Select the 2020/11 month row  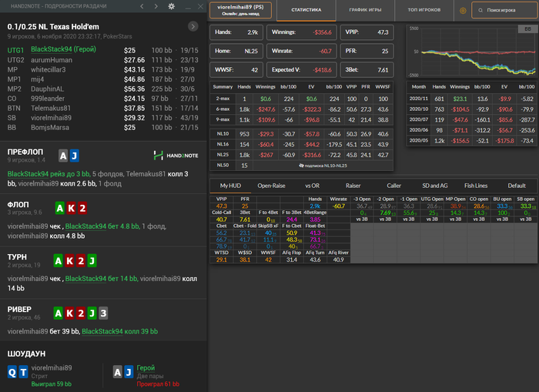click(x=471, y=99)
